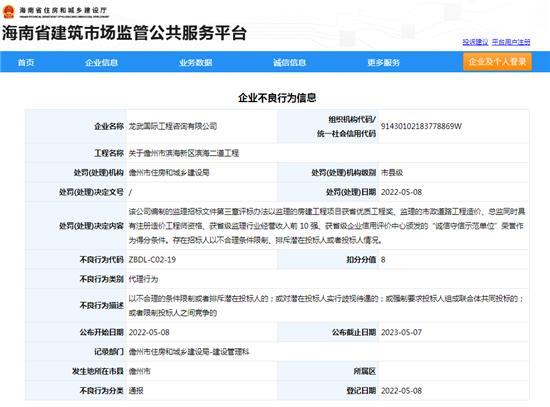Click behavior classification value 通报
Image resolution: width=550 pixels, height=407 pixels.
(136, 391)
